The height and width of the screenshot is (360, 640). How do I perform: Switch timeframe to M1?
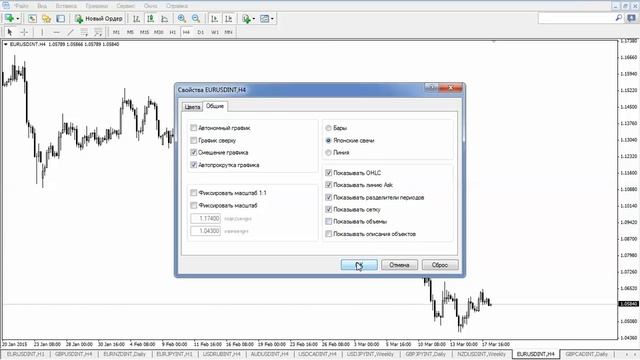[x=116, y=32]
